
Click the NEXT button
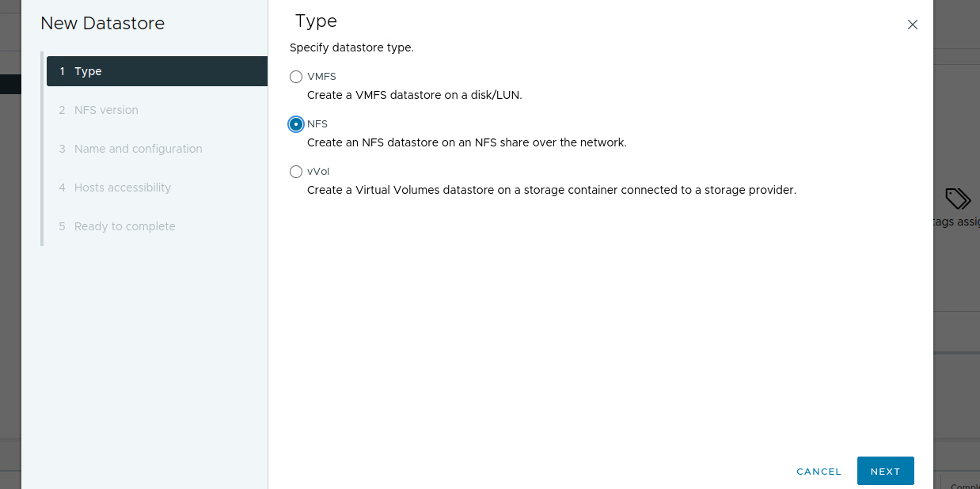click(885, 471)
